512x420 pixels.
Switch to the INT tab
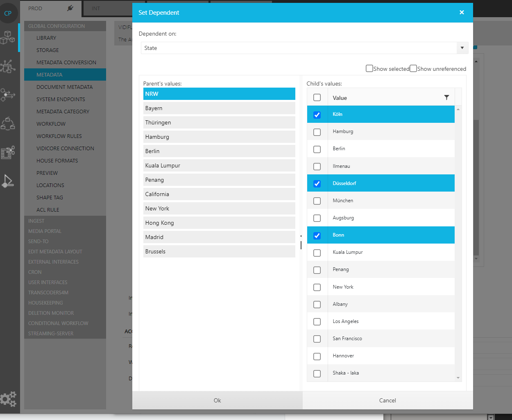click(x=96, y=8)
